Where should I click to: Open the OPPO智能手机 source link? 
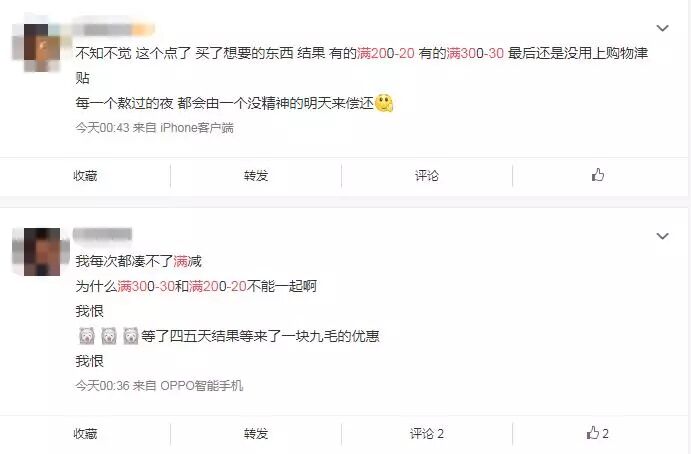point(201,386)
